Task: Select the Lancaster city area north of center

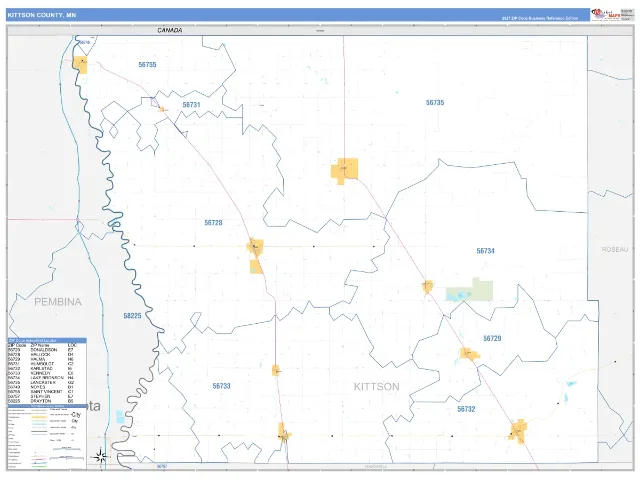Action: pos(344,170)
